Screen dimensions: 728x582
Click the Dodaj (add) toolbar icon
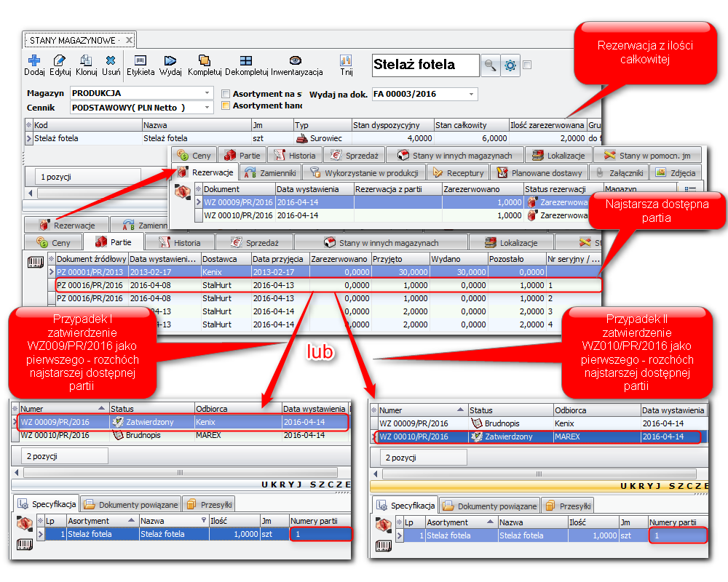click(34, 62)
